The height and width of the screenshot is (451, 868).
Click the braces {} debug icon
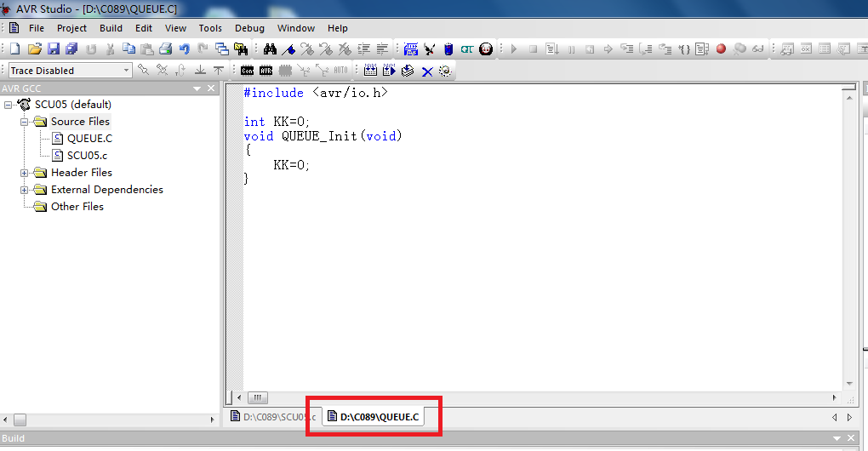[x=684, y=49]
